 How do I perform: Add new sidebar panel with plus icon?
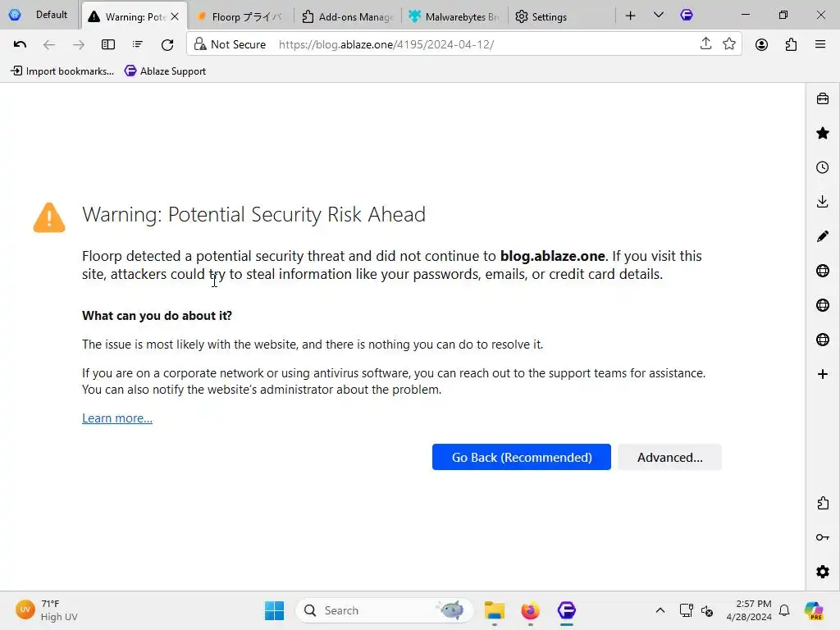[x=822, y=374]
